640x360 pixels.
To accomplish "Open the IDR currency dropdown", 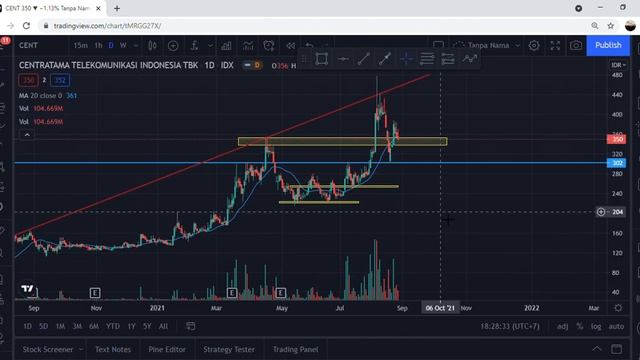I will [618, 65].
